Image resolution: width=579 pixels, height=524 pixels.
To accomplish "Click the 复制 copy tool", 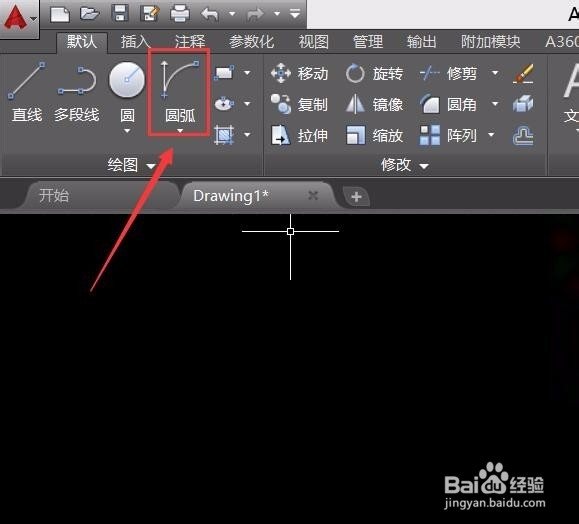I will (299, 104).
